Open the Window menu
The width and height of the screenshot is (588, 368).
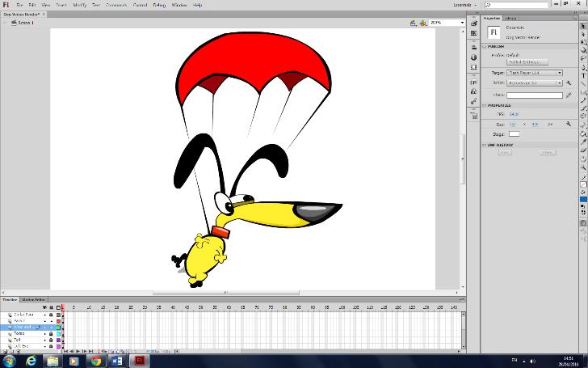tap(178, 5)
